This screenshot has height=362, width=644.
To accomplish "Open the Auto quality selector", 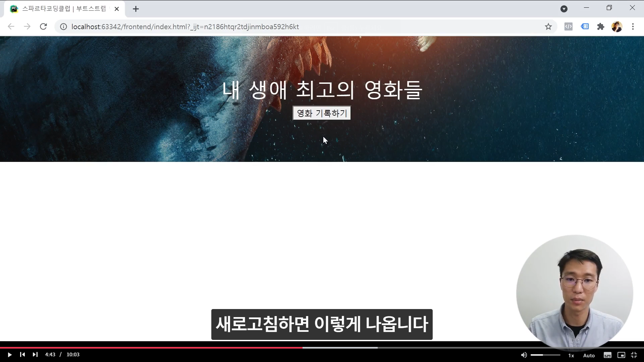I will [589, 355].
